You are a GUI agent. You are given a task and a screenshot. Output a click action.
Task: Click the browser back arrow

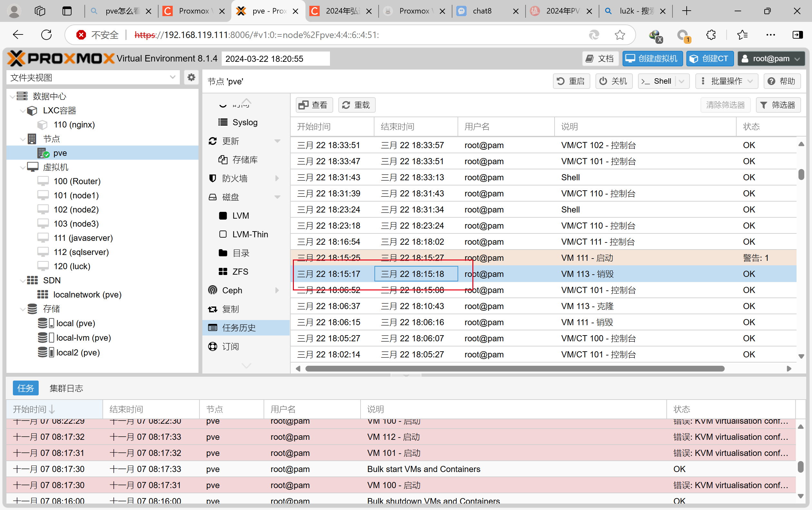tap(17, 35)
